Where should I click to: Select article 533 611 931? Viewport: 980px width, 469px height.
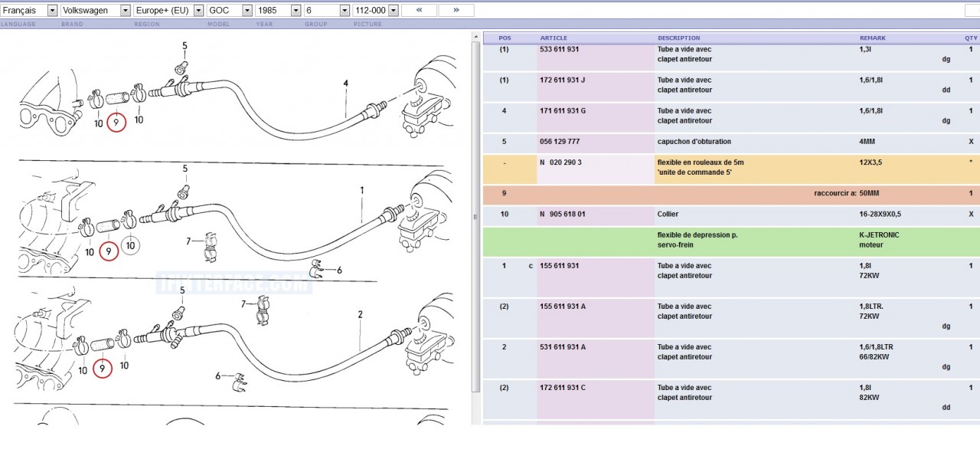click(560, 49)
